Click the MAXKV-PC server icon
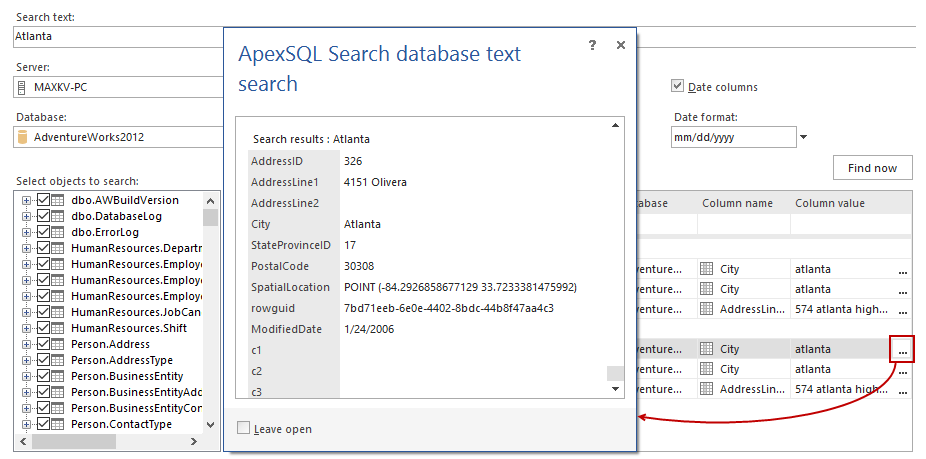The width and height of the screenshot is (926, 459). click(22, 88)
